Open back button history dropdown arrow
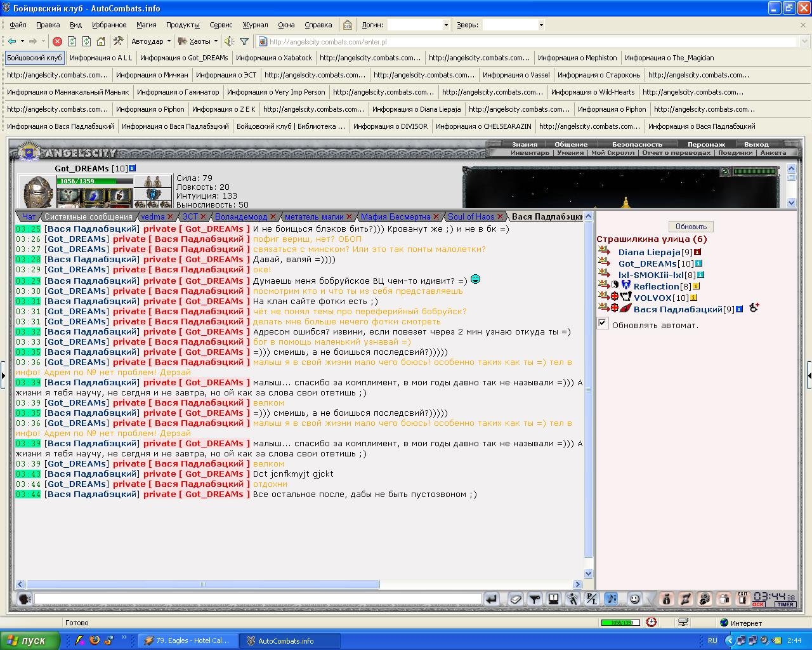Screen dimensions: 812x650 [x=22, y=41]
